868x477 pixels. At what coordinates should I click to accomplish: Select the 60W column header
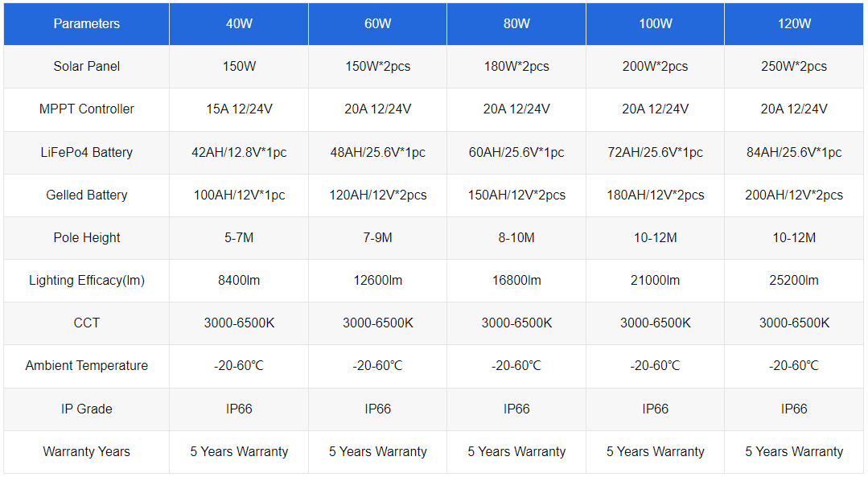[x=377, y=24]
